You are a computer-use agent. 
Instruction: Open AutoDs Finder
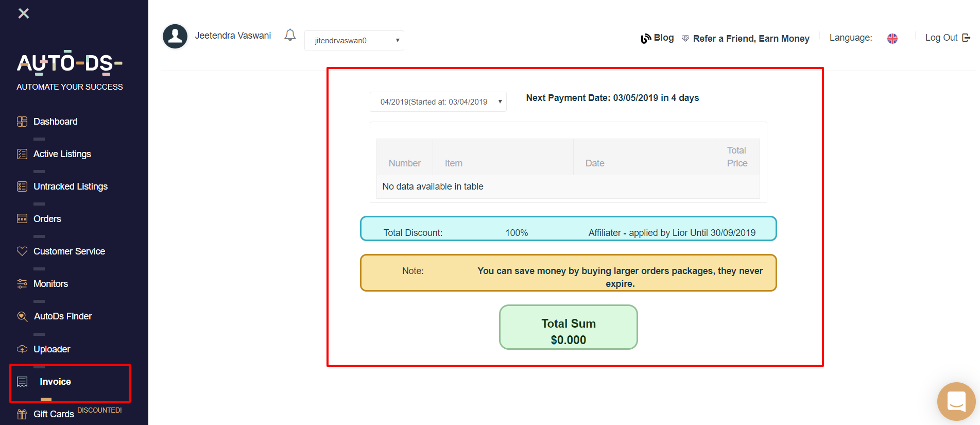point(63,316)
